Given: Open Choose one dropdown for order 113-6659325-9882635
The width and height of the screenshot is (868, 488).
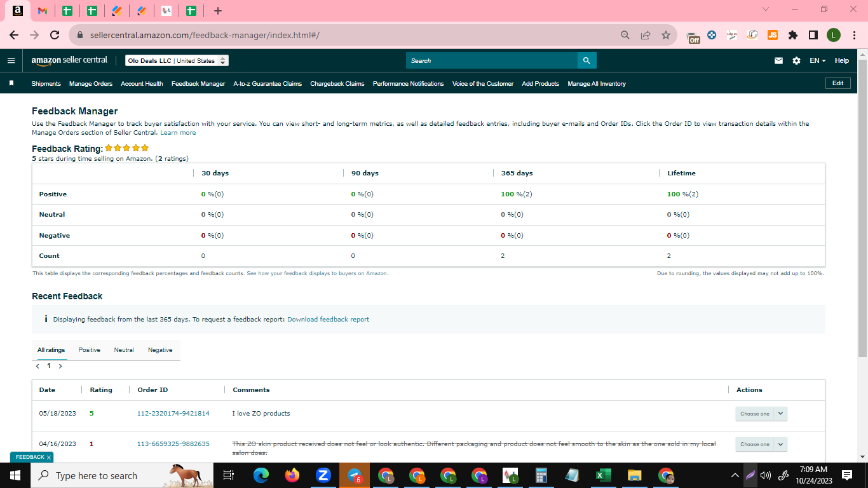Looking at the screenshot, I should pyautogui.click(x=761, y=444).
